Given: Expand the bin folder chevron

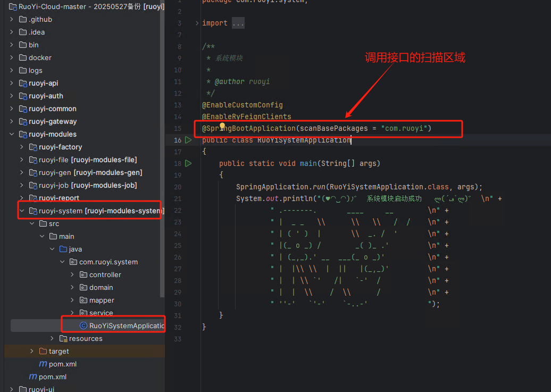Looking at the screenshot, I should [12, 45].
